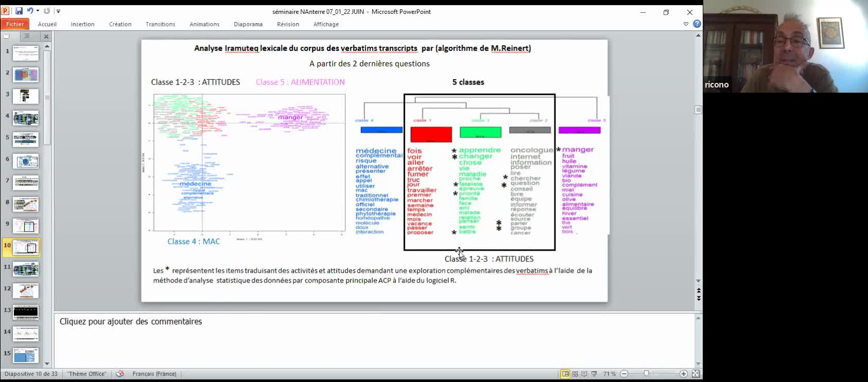Switch to Slide Sorter view

(575, 374)
